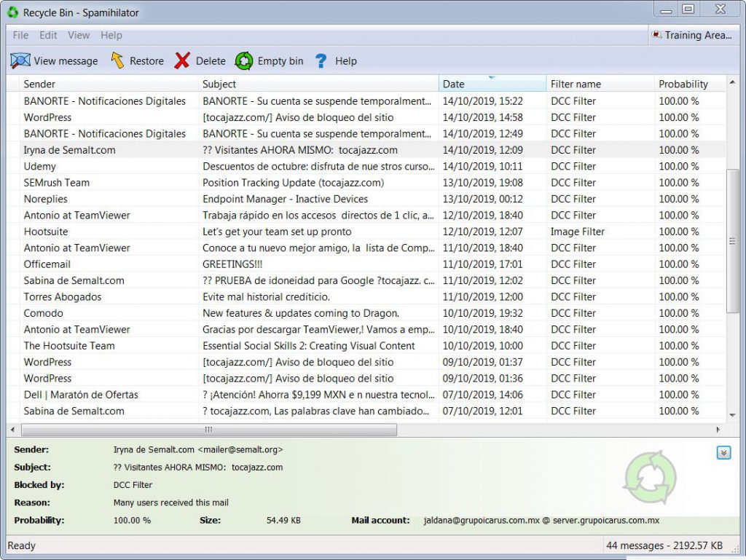Collapse the message details pane chevron
This screenshot has width=746, height=560.
tap(723, 452)
